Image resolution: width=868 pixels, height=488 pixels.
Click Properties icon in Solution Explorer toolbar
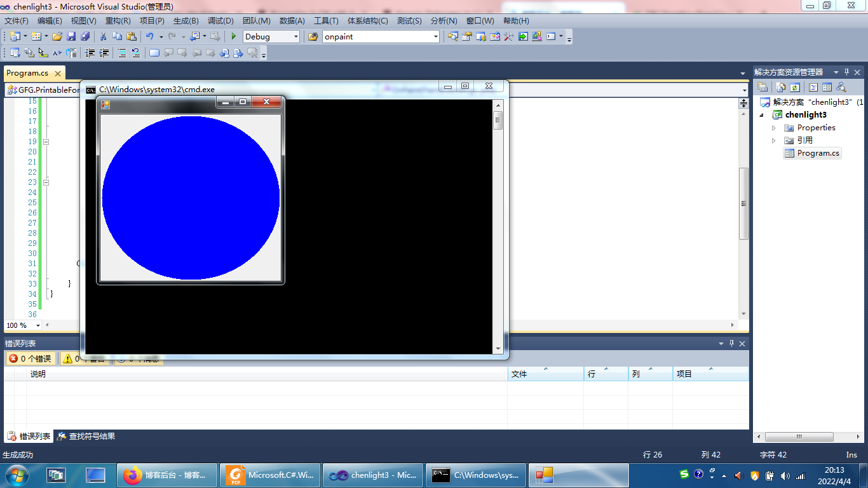coord(763,88)
